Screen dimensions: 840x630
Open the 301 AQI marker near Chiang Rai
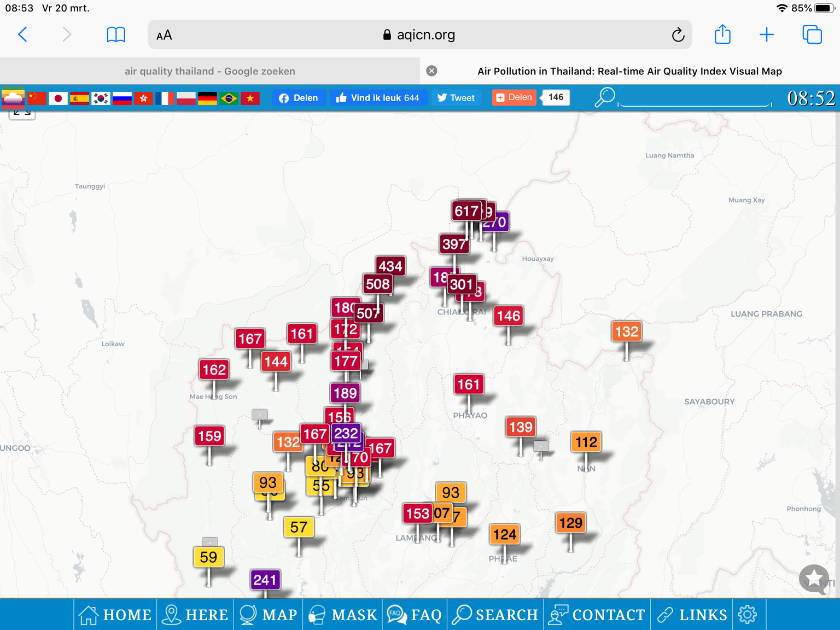461,284
